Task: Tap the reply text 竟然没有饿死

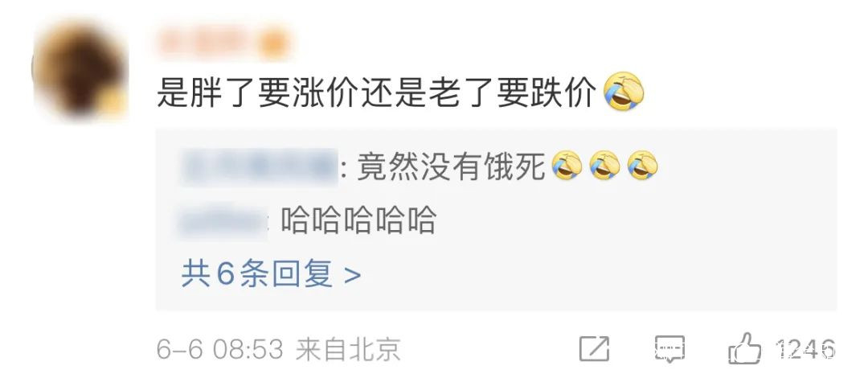Action: click(451, 166)
